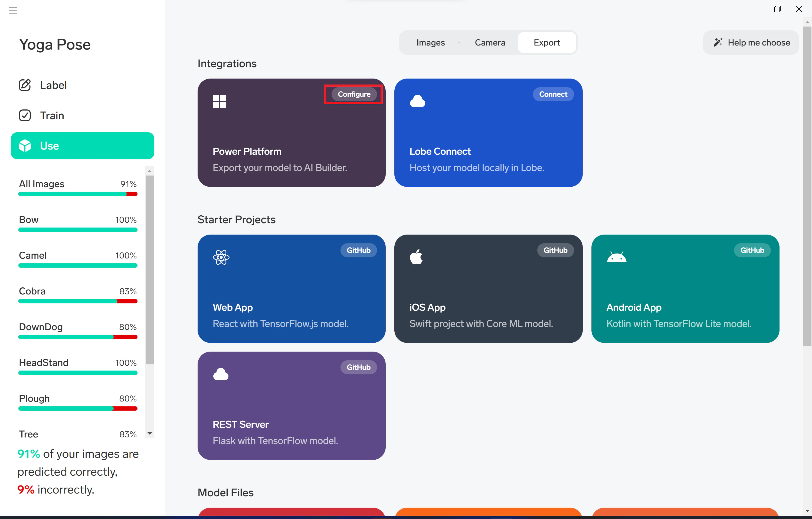Click the Yoga Pose project title
The width and height of the screenshot is (812, 519).
tap(55, 44)
